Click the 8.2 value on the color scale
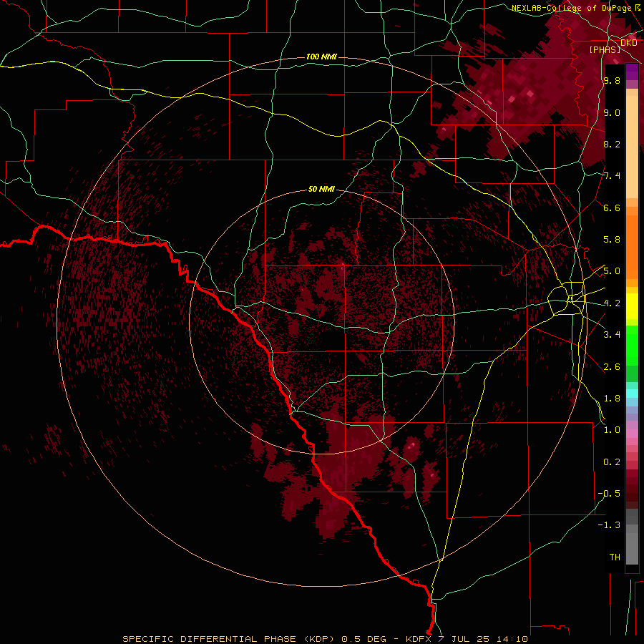The height and width of the screenshot is (644, 644). point(612,144)
